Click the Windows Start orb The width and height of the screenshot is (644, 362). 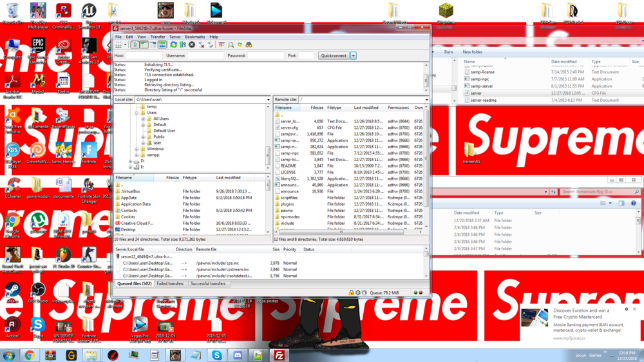click(x=8, y=356)
